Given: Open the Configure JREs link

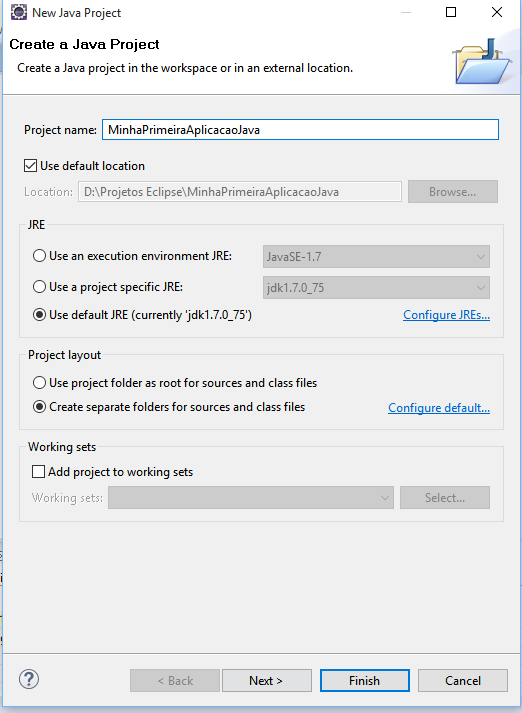Looking at the screenshot, I should tap(446, 315).
